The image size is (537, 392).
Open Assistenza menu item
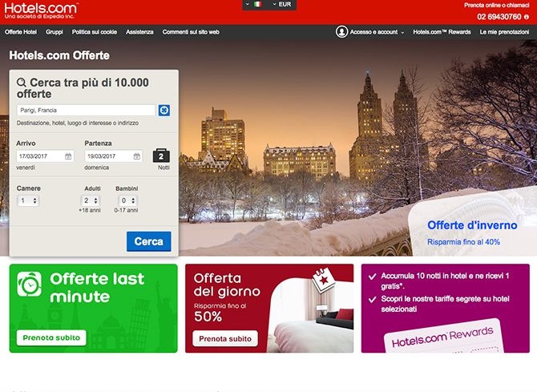tap(139, 32)
